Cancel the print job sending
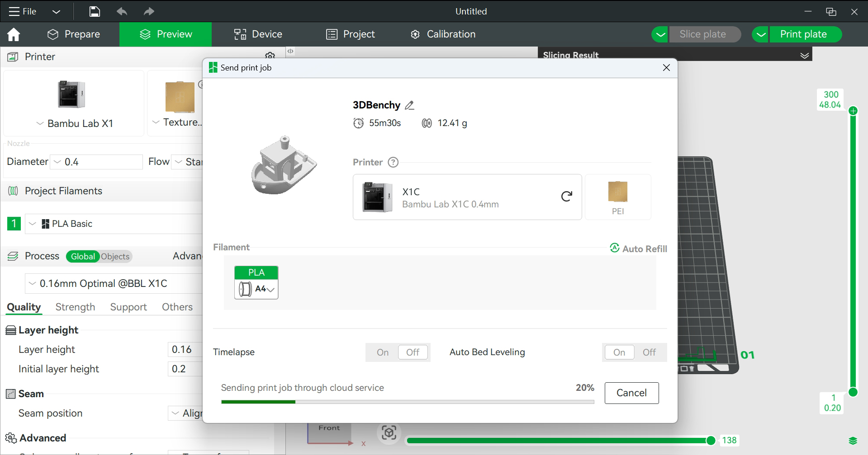Image resolution: width=868 pixels, height=455 pixels. [631, 393]
